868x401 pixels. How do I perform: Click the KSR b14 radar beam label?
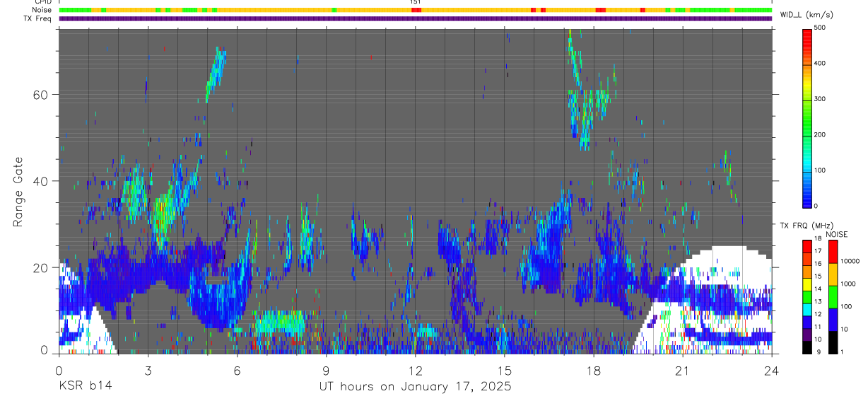(85, 387)
